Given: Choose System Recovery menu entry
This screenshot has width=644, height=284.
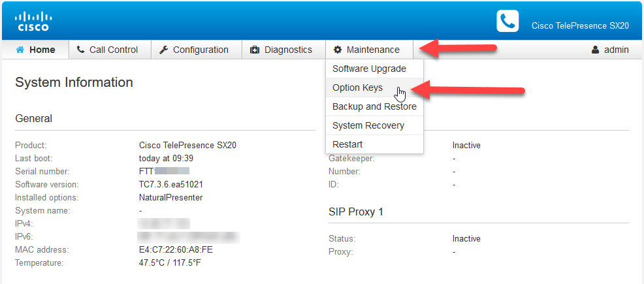Looking at the screenshot, I should pyautogui.click(x=374, y=125).
